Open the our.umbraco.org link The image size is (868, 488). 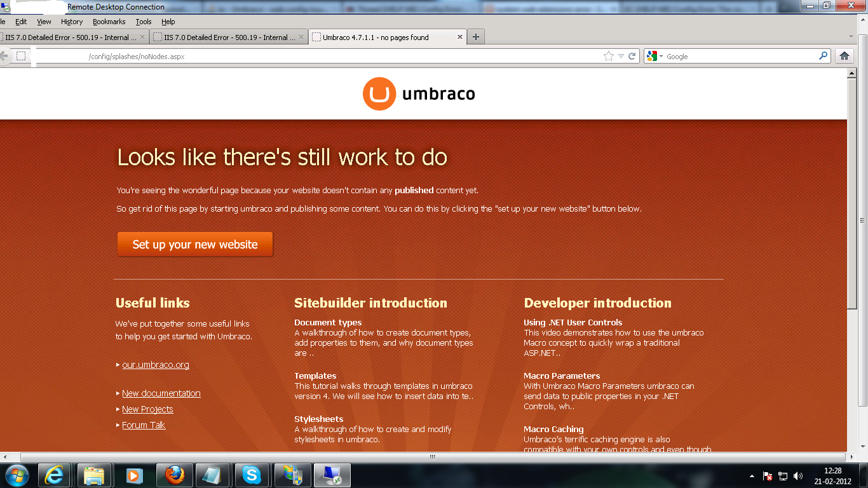click(x=156, y=365)
